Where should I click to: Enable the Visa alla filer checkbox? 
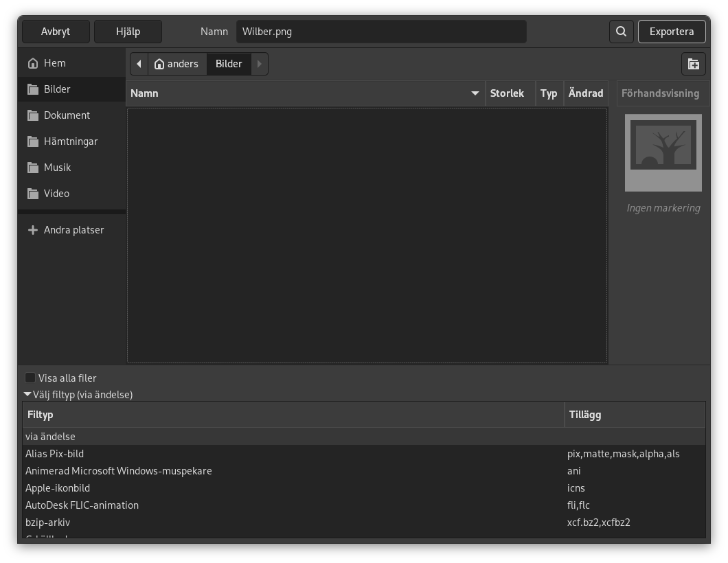coord(30,378)
